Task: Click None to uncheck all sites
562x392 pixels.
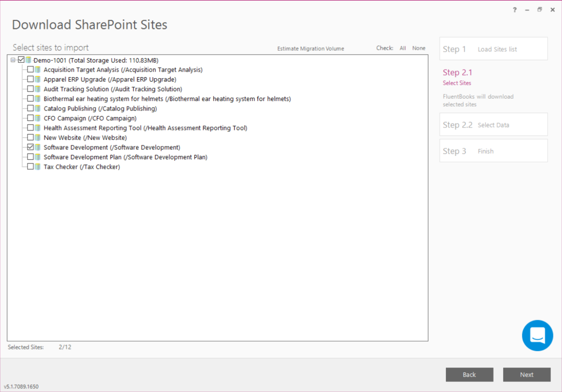Action: 419,48
